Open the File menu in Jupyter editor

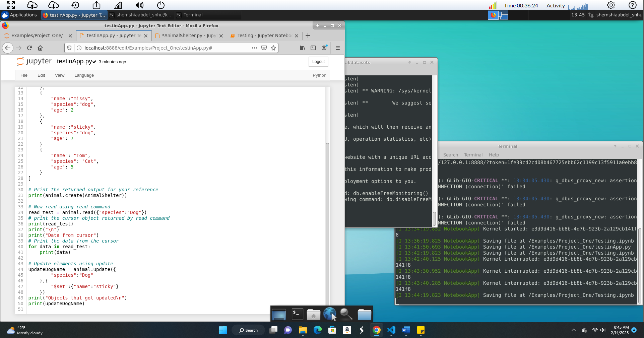click(x=24, y=75)
